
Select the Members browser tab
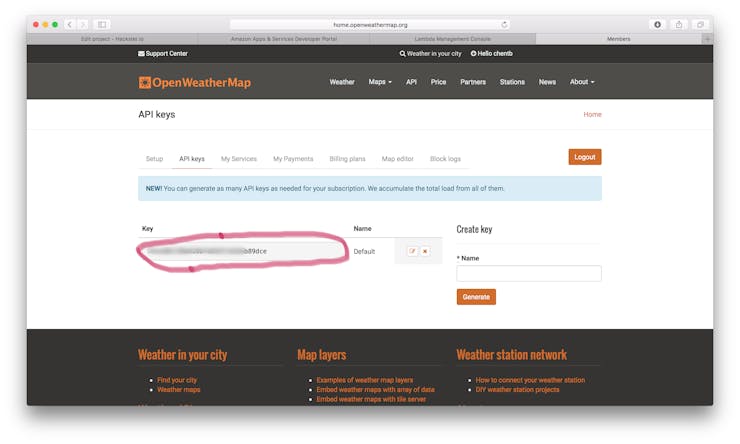619,39
